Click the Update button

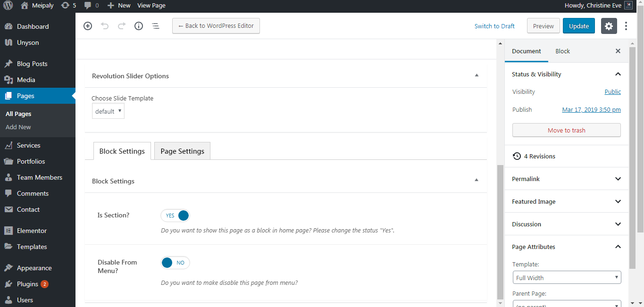coord(579,26)
